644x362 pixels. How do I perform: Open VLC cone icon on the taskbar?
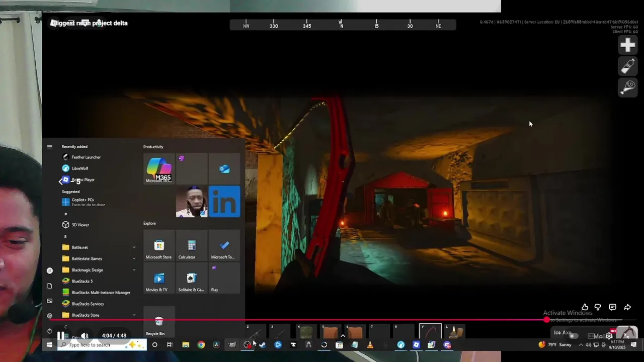point(370,345)
